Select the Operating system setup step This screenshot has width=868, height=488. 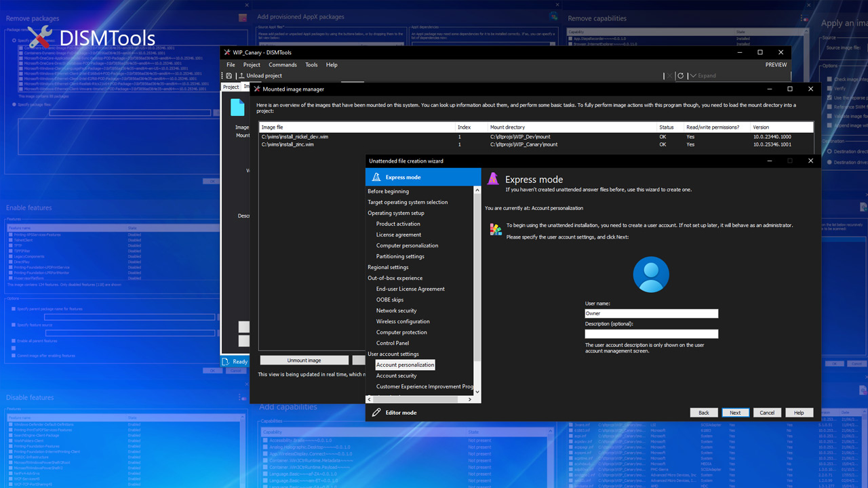396,213
